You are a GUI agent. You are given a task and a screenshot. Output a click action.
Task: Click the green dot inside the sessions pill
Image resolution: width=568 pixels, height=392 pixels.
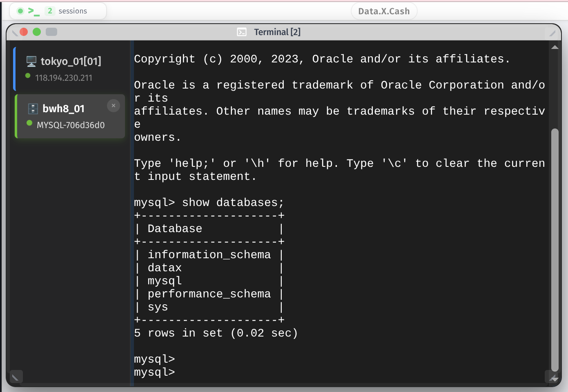point(20,11)
